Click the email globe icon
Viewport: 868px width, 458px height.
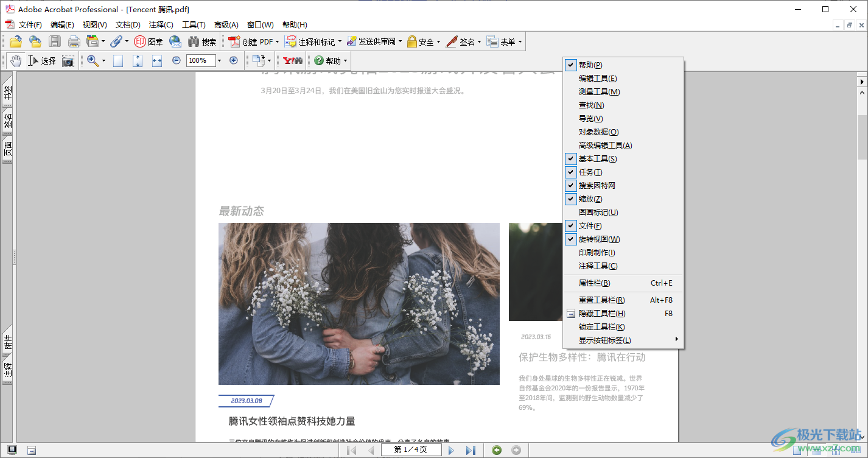point(175,41)
